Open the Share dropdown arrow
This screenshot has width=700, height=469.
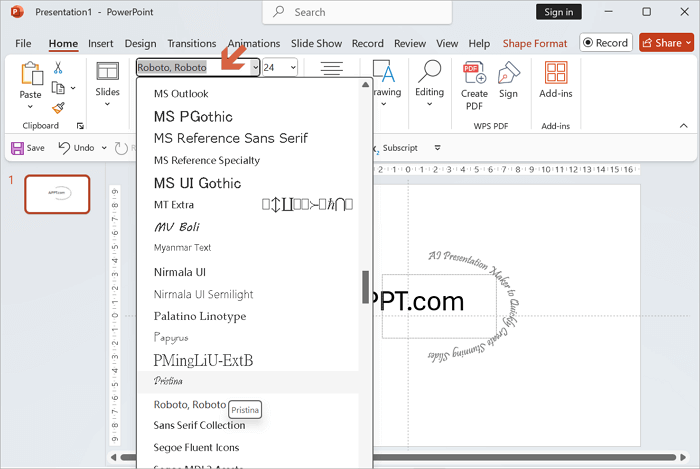[x=689, y=43]
